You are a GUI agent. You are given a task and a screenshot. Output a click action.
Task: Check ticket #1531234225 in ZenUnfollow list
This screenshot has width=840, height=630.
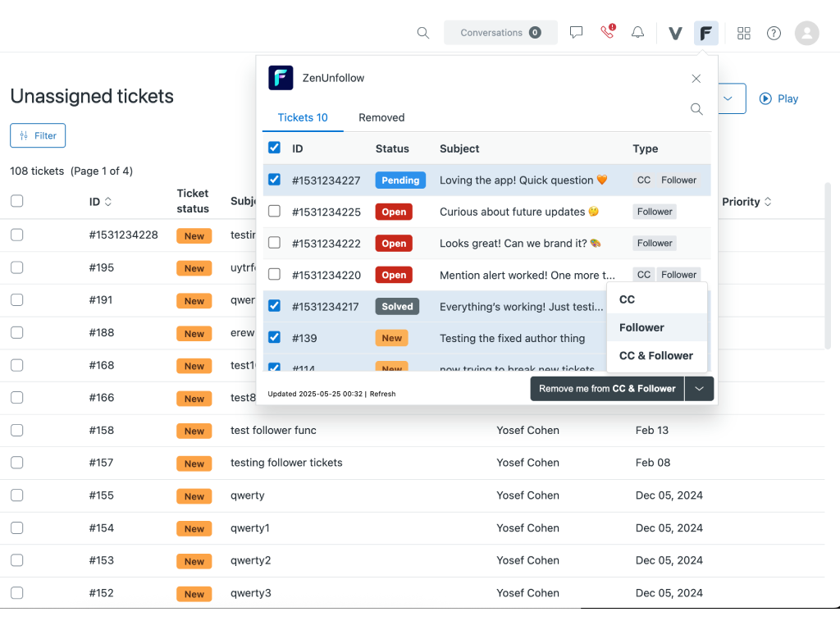(275, 212)
